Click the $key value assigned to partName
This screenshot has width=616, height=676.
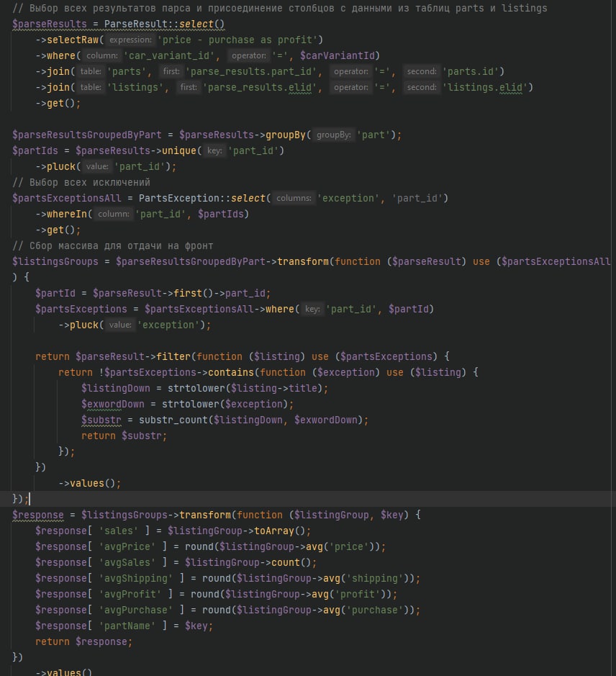(196, 626)
